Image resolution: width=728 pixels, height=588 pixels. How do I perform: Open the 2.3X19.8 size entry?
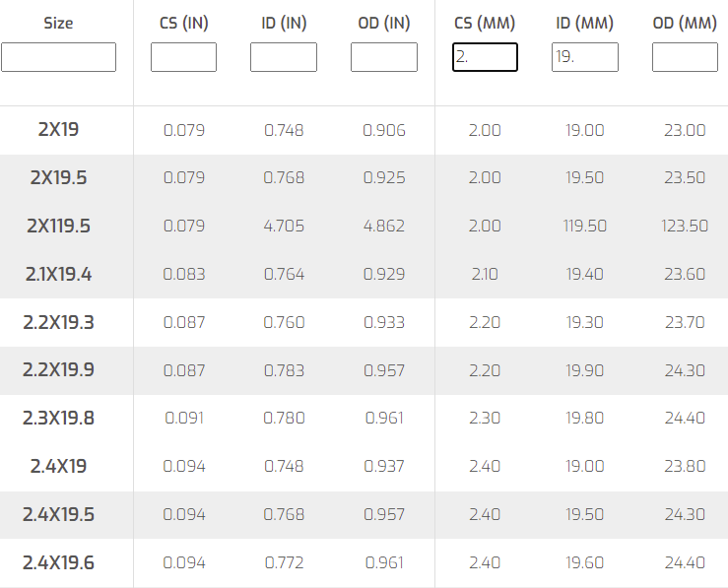58,418
